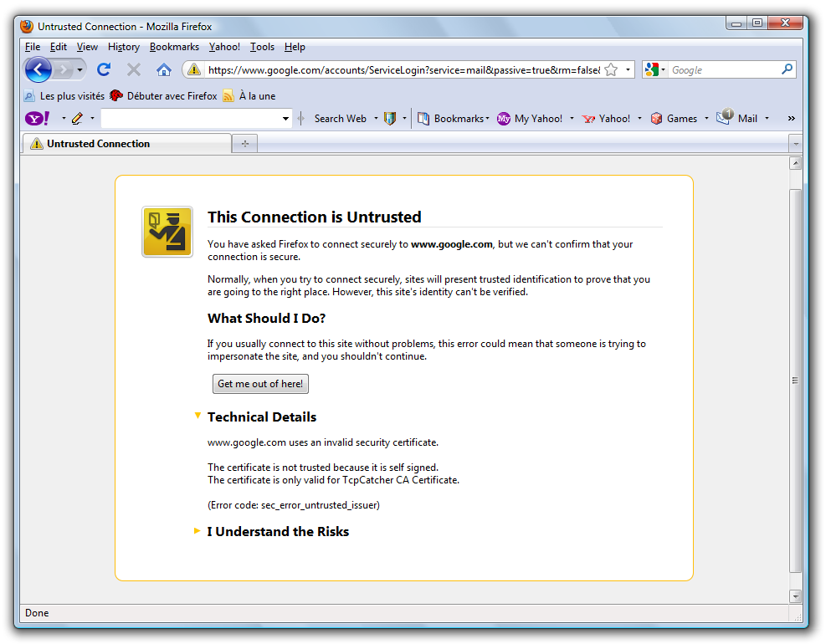Click the shield icon on Yahoo toolbar

pos(390,119)
